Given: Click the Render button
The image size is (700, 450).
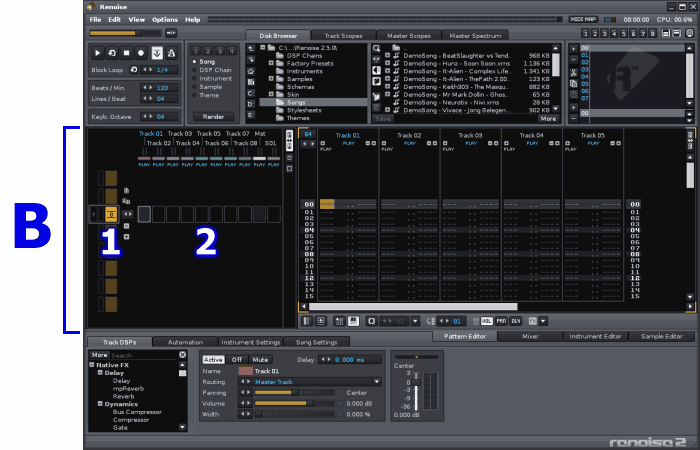Looking at the screenshot, I should 213,117.
